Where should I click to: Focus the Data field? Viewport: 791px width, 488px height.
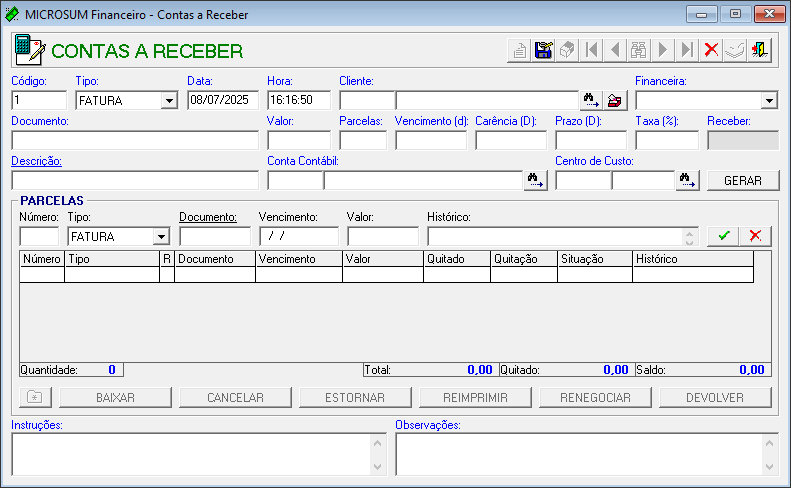[x=222, y=100]
